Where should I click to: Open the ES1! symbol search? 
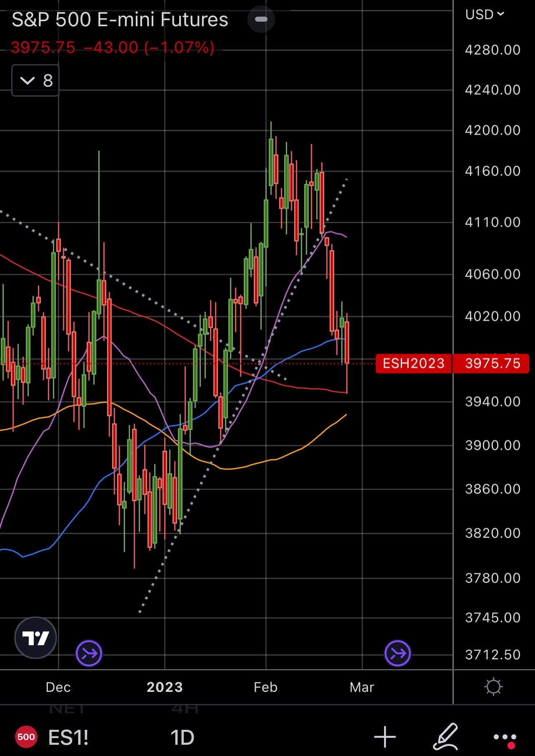[68, 737]
